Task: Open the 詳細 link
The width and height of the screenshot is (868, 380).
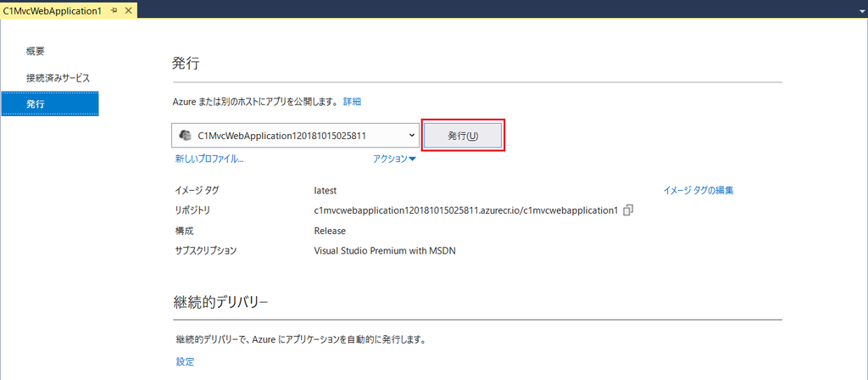Action: pos(352,102)
